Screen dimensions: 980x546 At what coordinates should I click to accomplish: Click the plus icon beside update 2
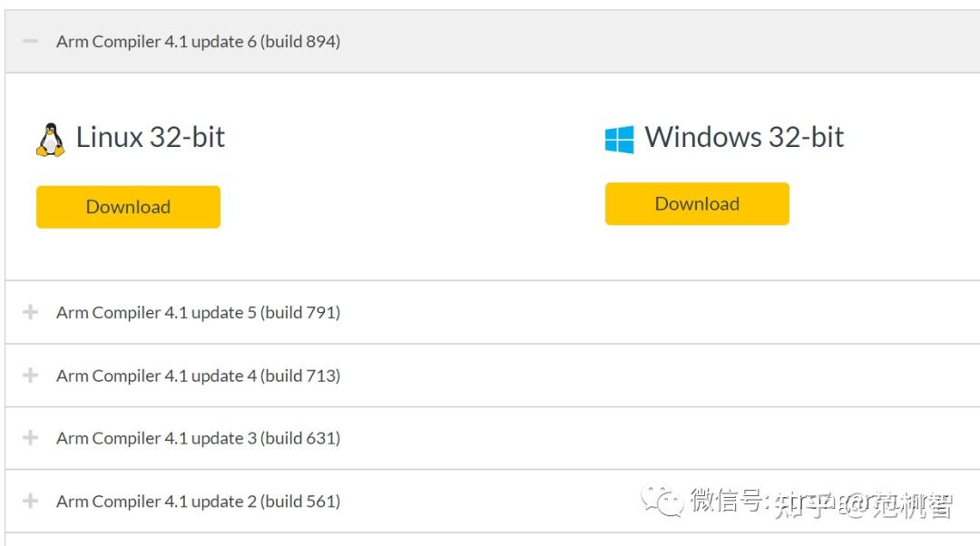coord(31,501)
